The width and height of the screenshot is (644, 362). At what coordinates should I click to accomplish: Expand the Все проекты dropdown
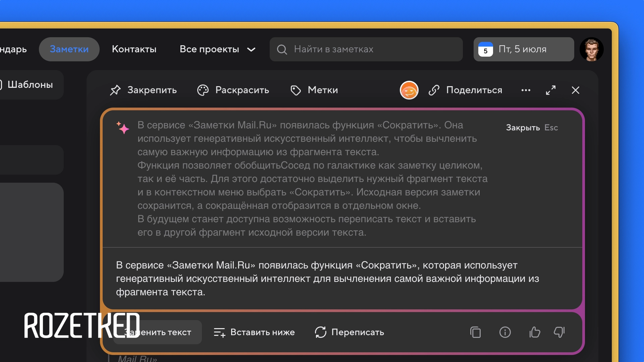pyautogui.click(x=217, y=49)
